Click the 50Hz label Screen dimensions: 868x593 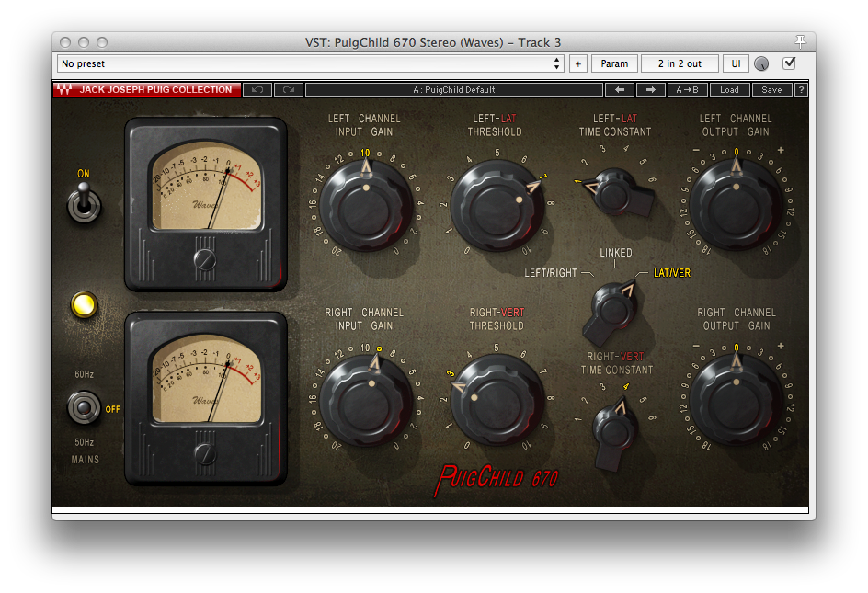(x=85, y=442)
